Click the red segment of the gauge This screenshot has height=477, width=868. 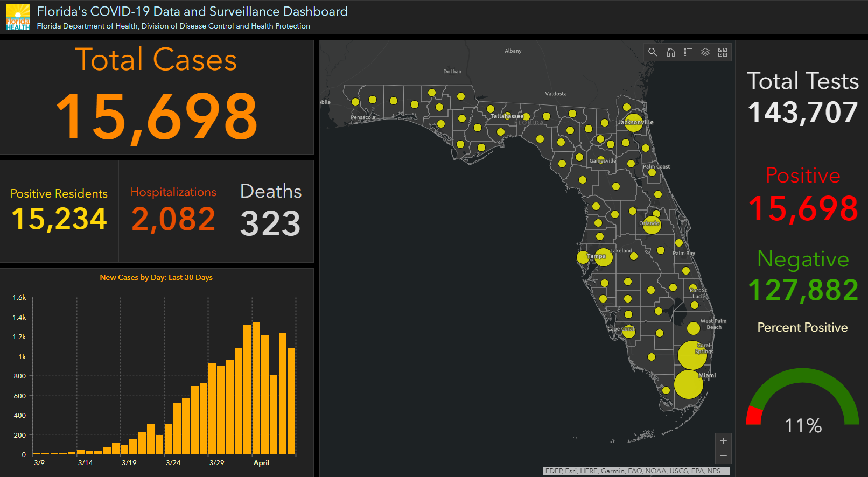[x=754, y=416]
